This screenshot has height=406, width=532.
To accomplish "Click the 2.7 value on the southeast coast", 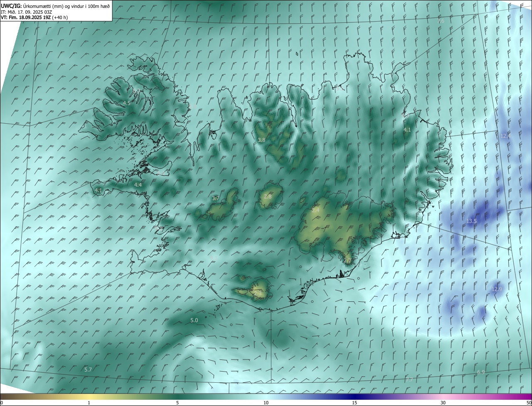I will pyautogui.click(x=348, y=261).
